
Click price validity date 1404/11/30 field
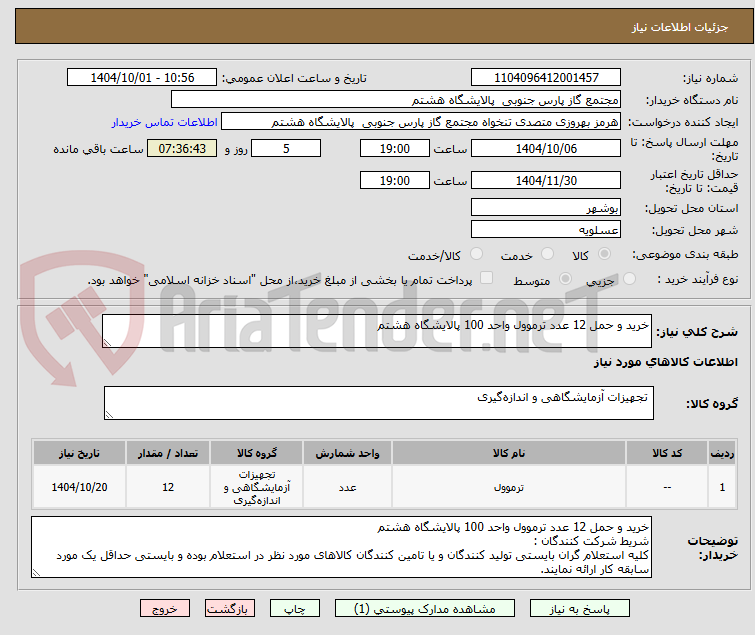tap(546, 181)
